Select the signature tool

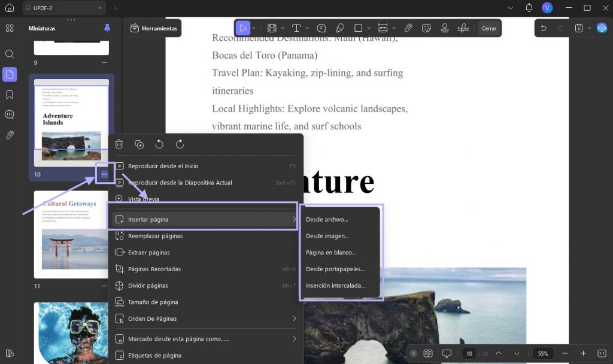click(463, 28)
